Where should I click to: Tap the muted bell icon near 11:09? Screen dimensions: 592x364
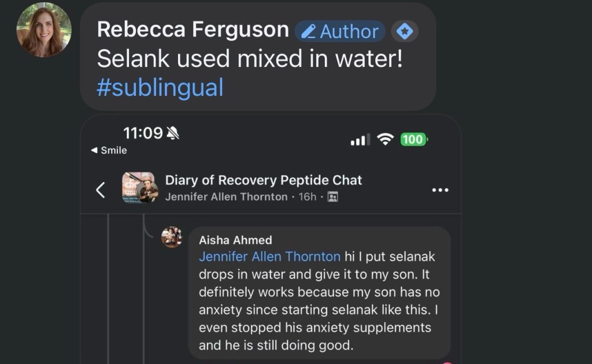tap(172, 133)
